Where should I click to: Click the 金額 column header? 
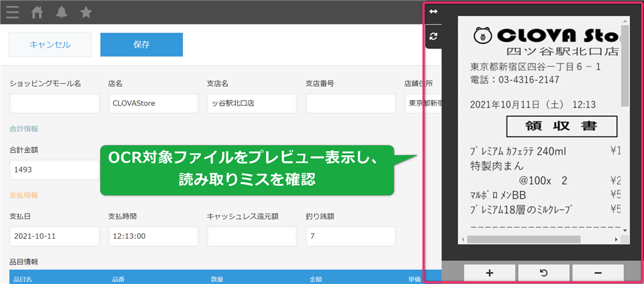[316, 279]
